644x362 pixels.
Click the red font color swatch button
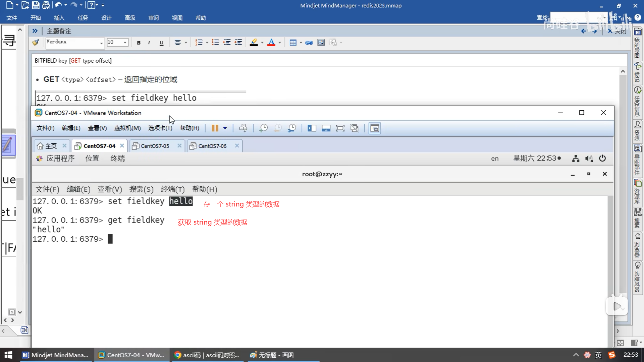tap(271, 43)
